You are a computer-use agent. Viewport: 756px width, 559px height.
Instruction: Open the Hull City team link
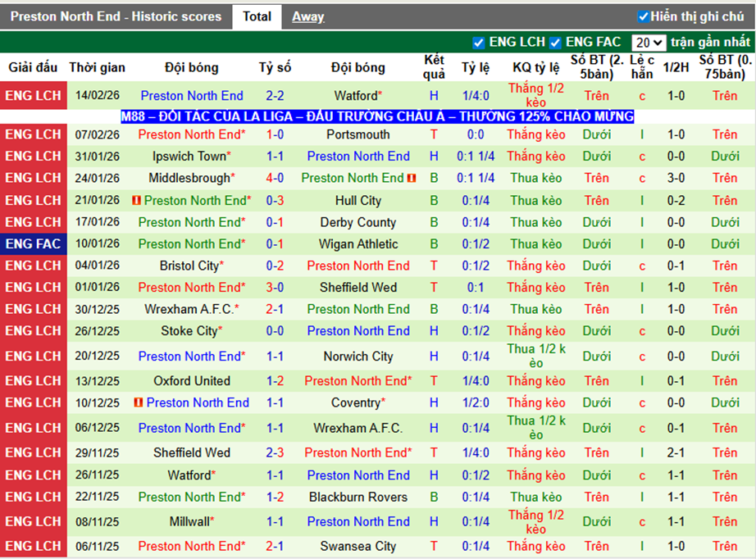[x=358, y=201]
